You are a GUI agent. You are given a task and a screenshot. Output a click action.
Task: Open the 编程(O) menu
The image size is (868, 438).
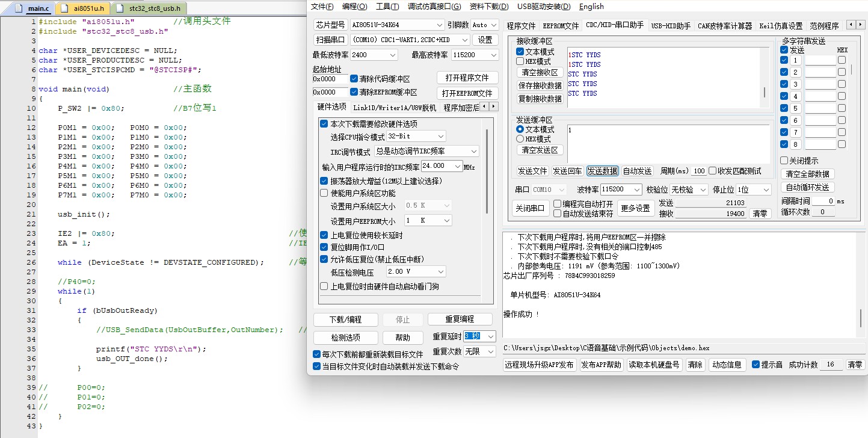click(x=354, y=7)
